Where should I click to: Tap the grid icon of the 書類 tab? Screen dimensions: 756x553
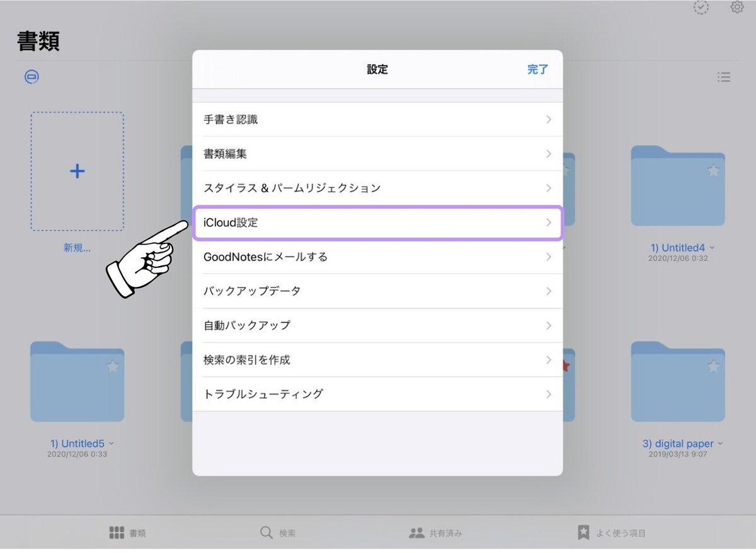117,532
